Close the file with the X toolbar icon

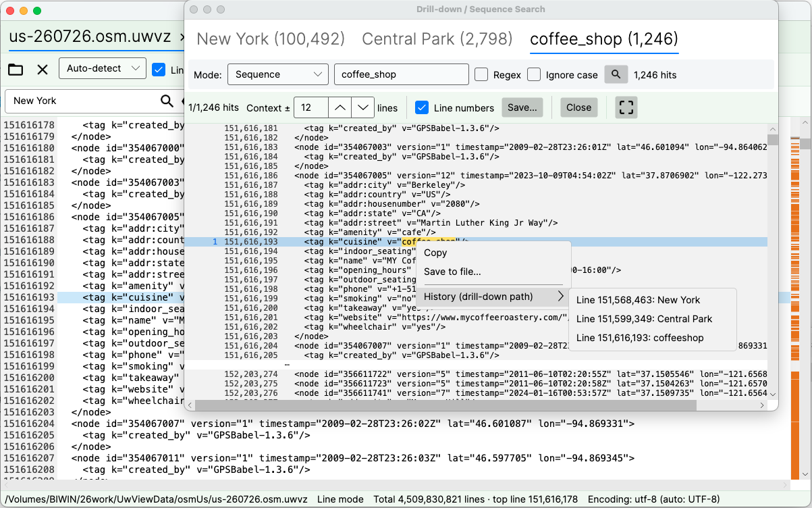[x=43, y=69]
